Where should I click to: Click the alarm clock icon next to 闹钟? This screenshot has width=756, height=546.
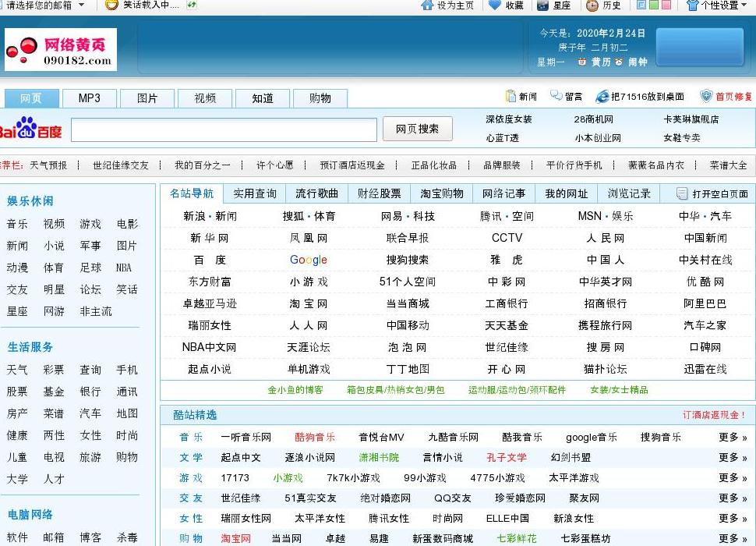[x=619, y=62]
